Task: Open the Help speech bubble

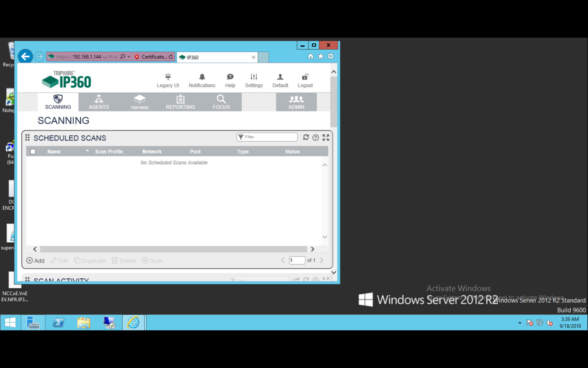Action: [230, 80]
